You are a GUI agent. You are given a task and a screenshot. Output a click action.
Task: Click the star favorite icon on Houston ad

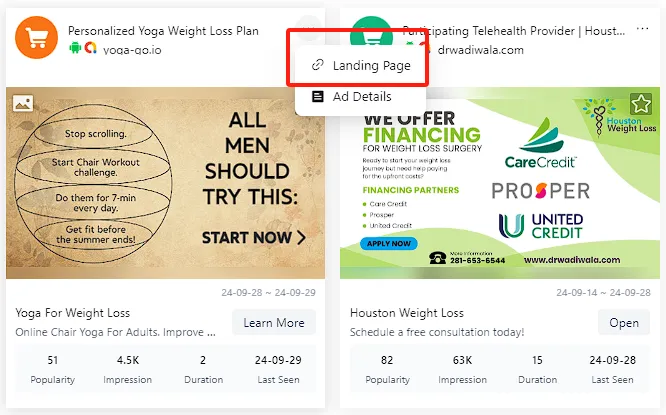[x=640, y=104]
